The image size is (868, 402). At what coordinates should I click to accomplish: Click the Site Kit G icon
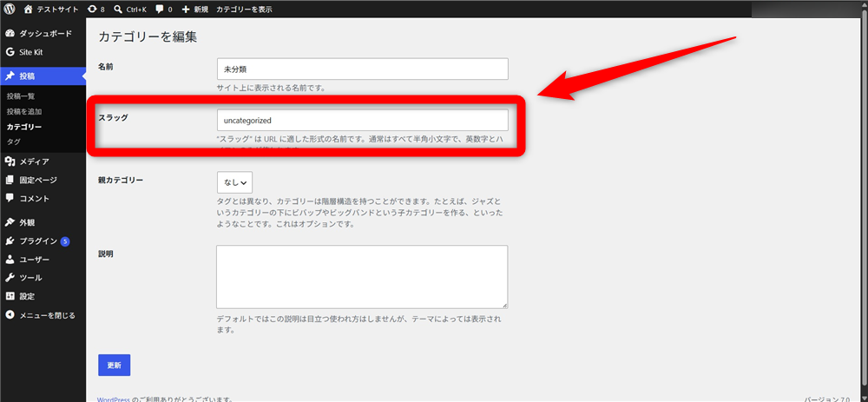click(10, 52)
